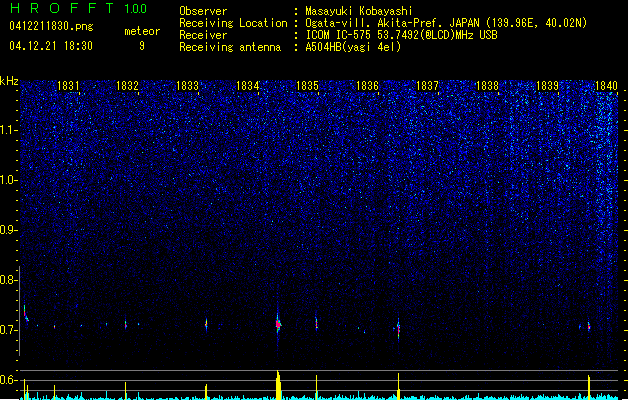Screen dimensions: 629x400
Task: Click the meteor count value 9
Action: 142,46
